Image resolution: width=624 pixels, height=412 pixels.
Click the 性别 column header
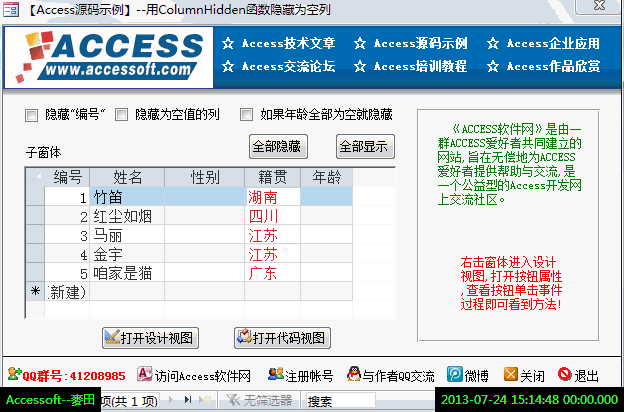pos(205,177)
